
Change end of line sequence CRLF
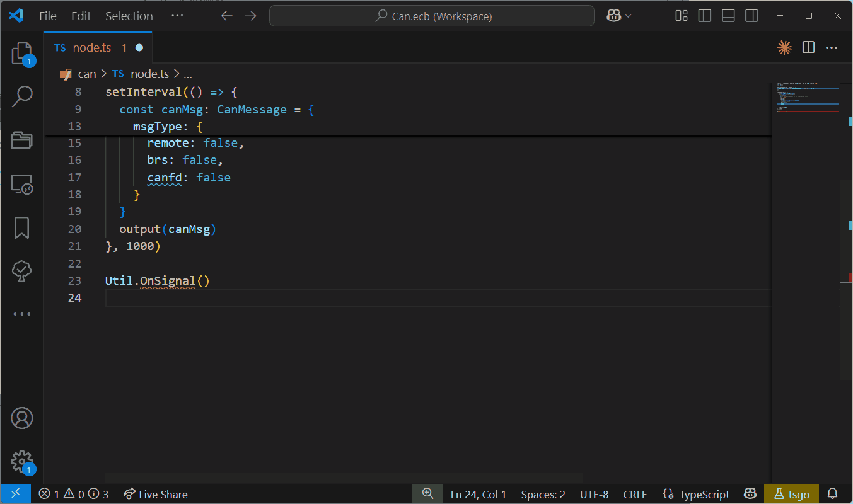(635, 494)
